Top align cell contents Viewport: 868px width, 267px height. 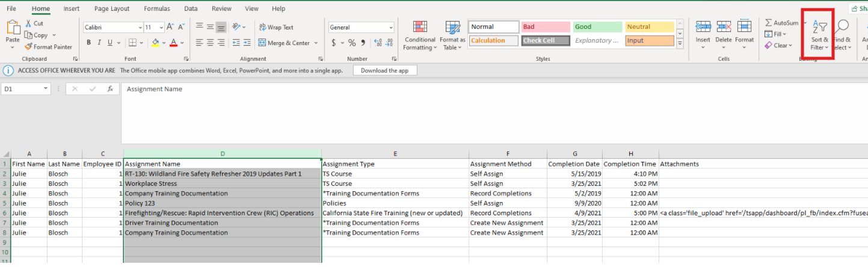(x=199, y=27)
